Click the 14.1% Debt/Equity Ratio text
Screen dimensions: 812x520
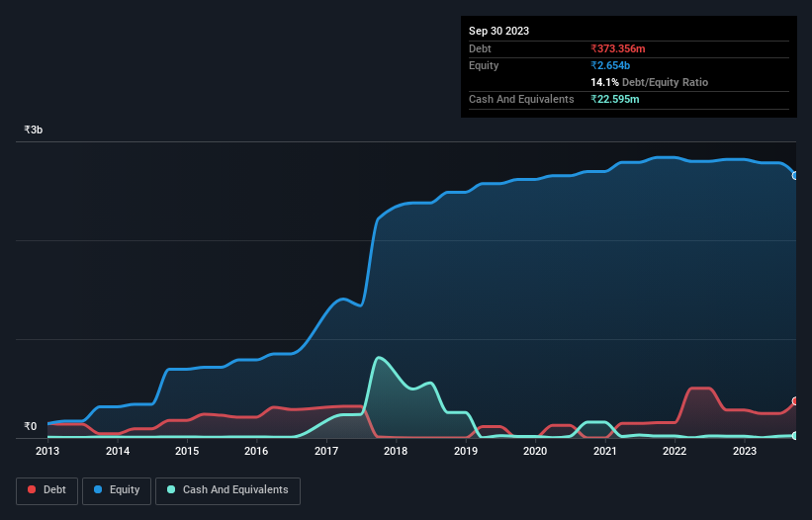click(x=650, y=82)
